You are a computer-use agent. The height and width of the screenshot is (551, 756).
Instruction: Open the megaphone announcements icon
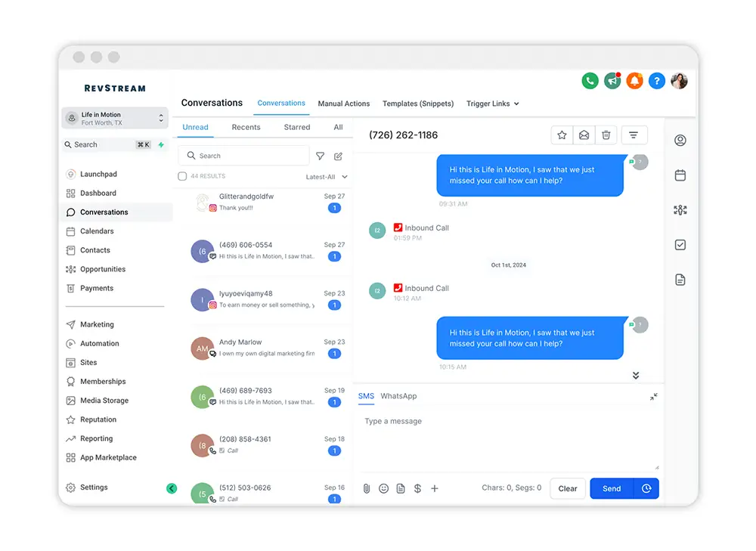point(612,81)
